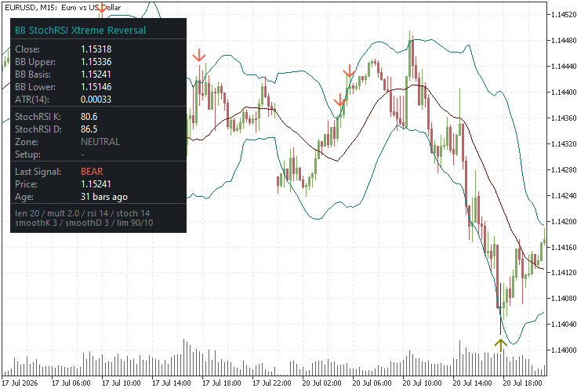Click the StochRSI K value 80.6

tap(89, 117)
